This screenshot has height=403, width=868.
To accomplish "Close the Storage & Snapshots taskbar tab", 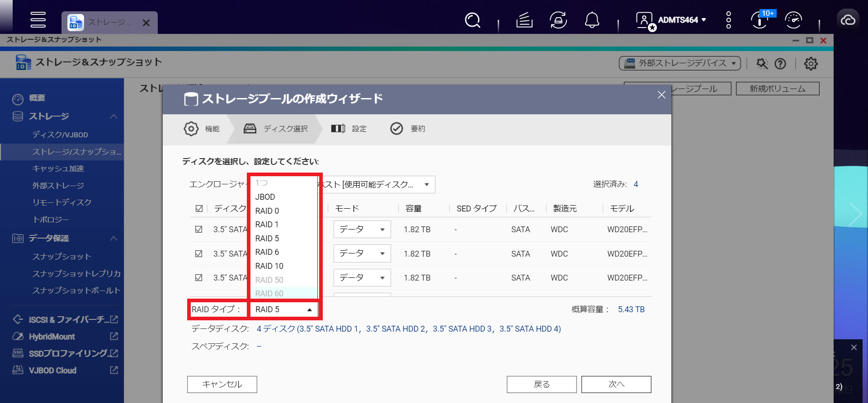I will (x=146, y=23).
